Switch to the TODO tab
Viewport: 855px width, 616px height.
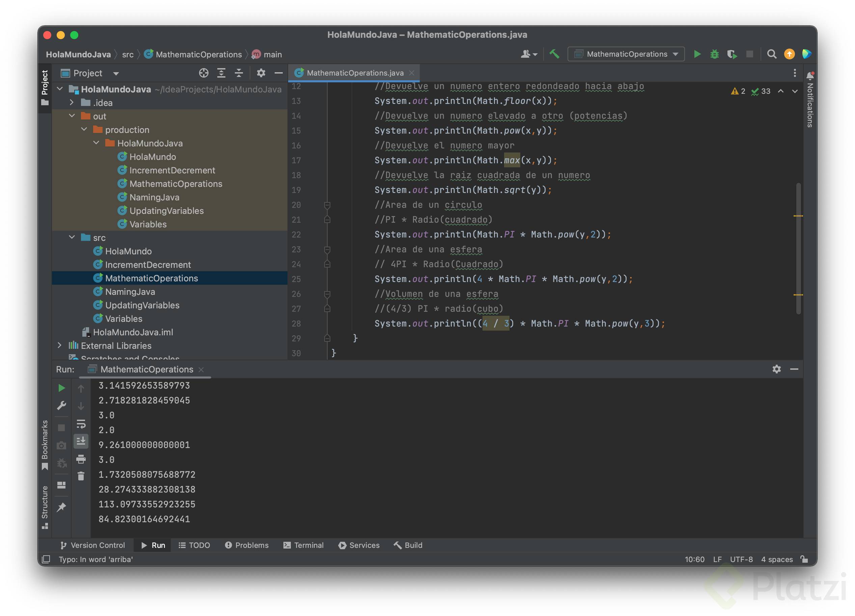[x=194, y=545]
